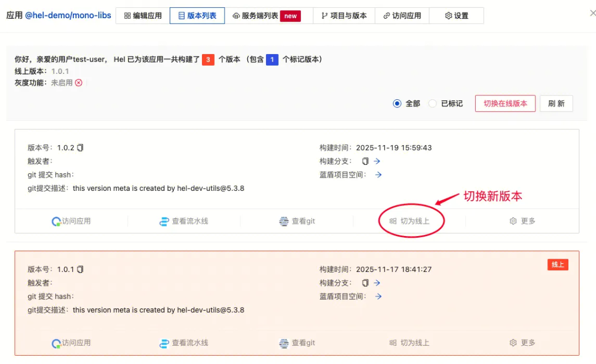Trigger the circled 切为线上 action for 1.0.2
This screenshot has height=364, width=596.
(411, 221)
